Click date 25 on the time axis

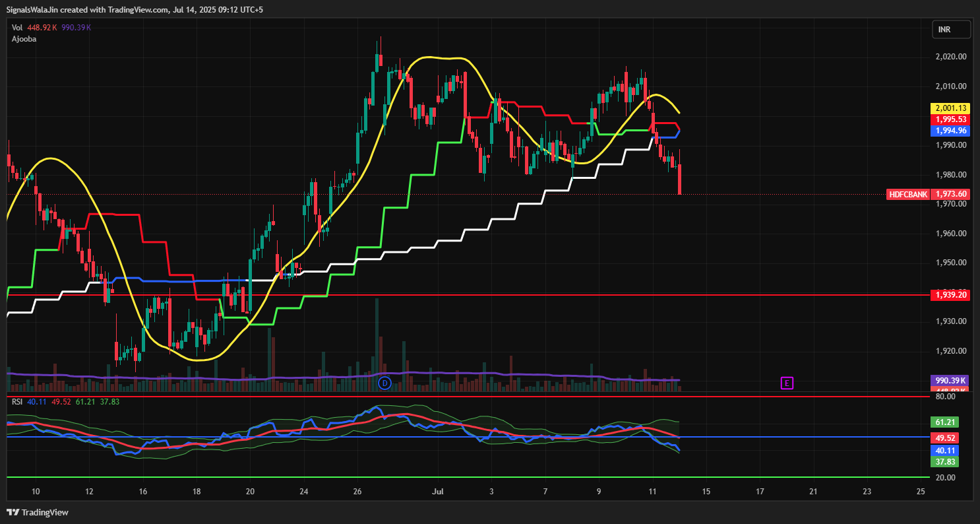point(921,492)
